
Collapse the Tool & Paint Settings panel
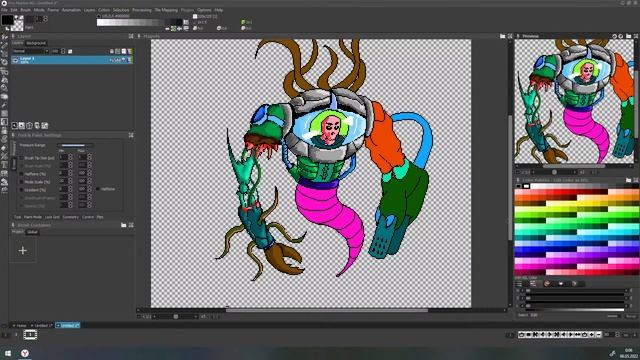pyautogui.click(x=131, y=135)
